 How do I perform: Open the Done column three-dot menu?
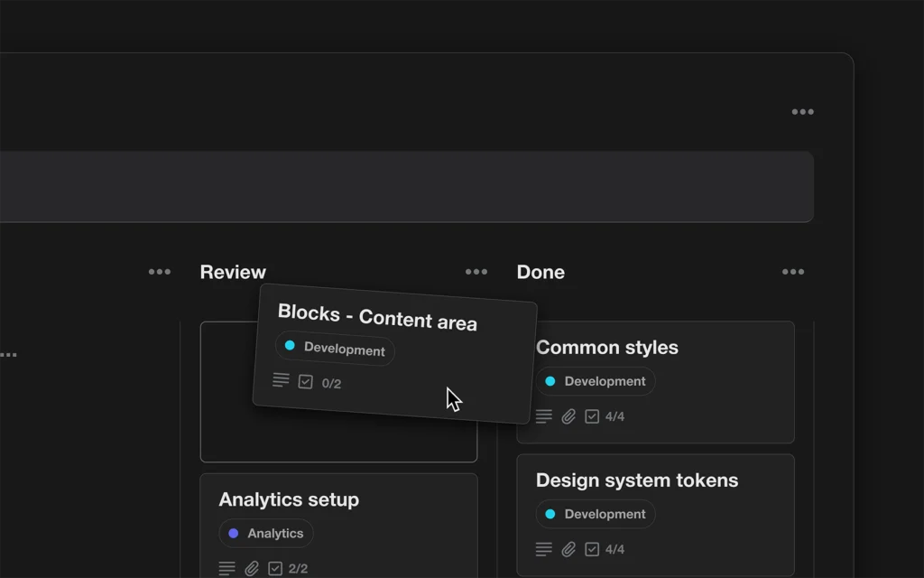point(793,272)
